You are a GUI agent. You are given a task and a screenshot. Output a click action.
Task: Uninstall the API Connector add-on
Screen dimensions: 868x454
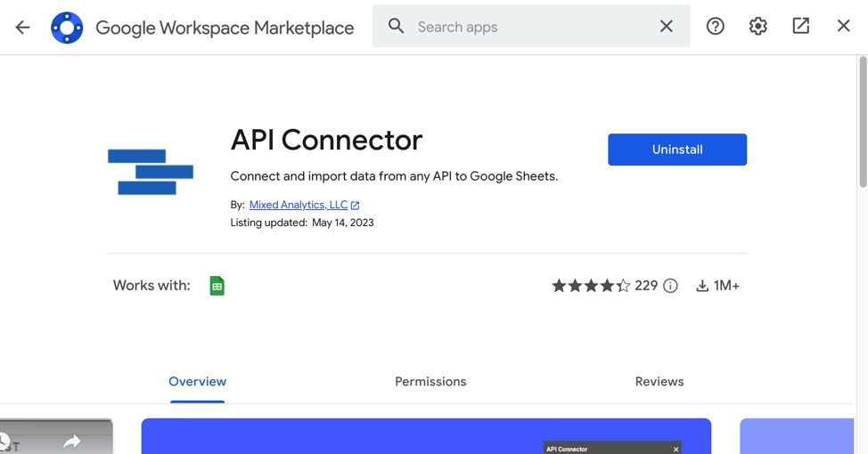677,150
